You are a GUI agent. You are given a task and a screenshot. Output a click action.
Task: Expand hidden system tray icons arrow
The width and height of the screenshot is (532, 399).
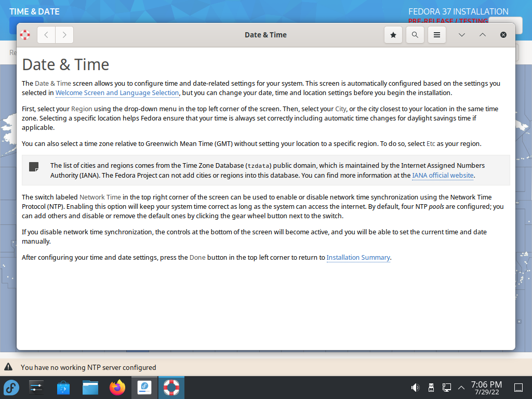pyautogui.click(x=461, y=388)
